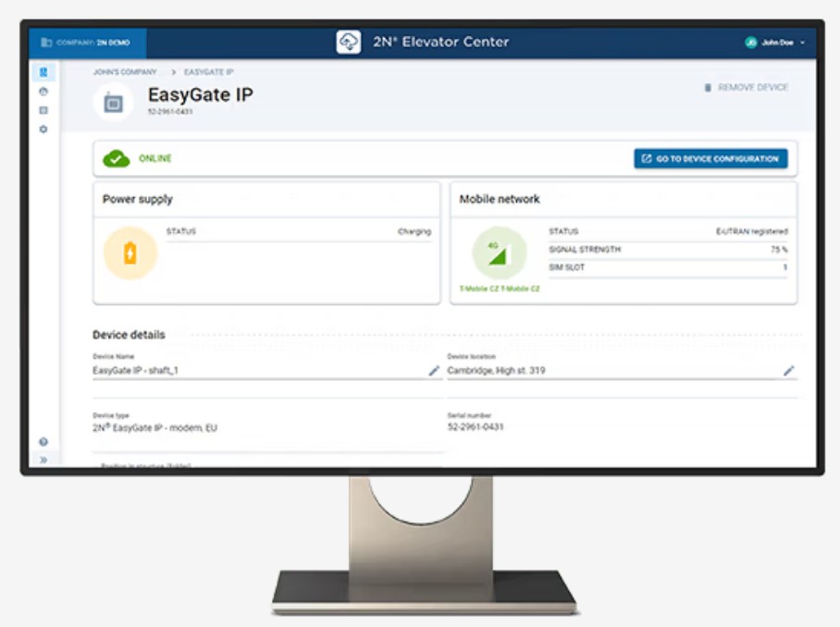Expand the sidebar with the double chevron

click(x=43, y=460)
